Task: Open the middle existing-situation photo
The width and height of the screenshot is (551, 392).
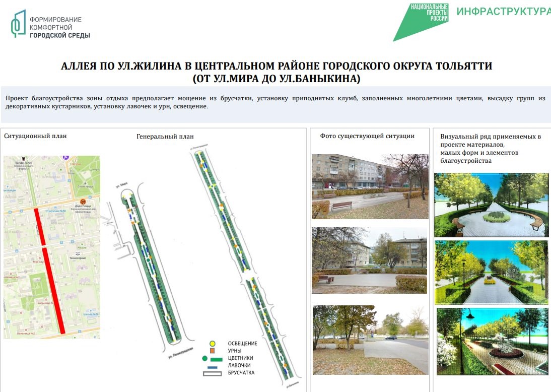Action: click(369, 260)
